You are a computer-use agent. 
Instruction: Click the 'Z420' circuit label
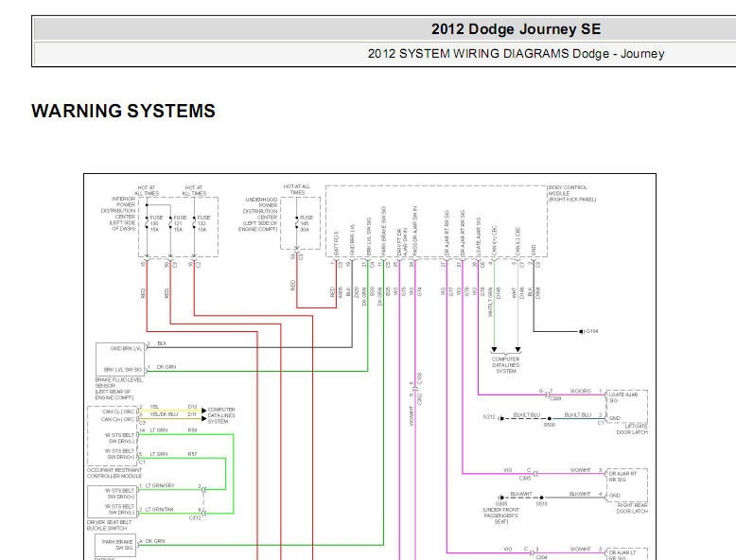pyautogui.click(x=357, y=292)
